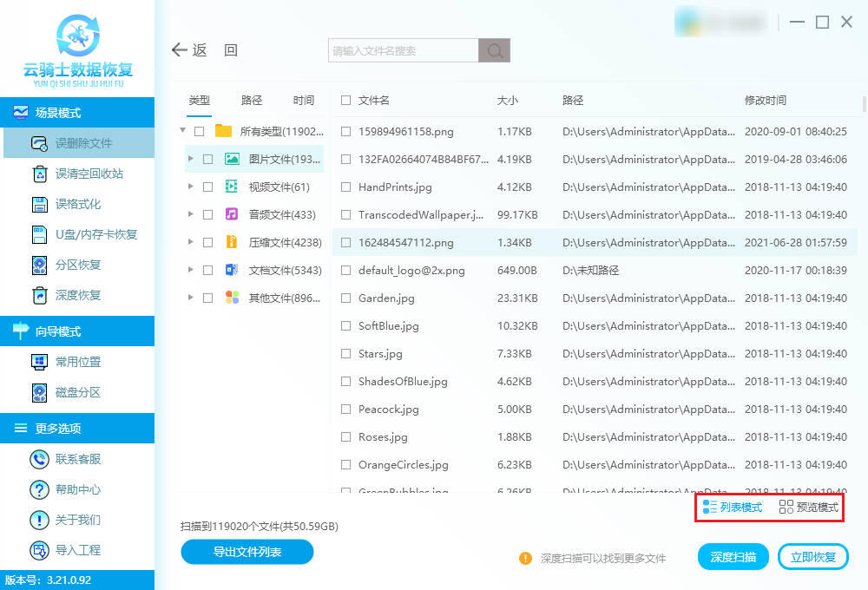Expand the 图片文件 tree node

pyautogui.click(x=190, y=159)
